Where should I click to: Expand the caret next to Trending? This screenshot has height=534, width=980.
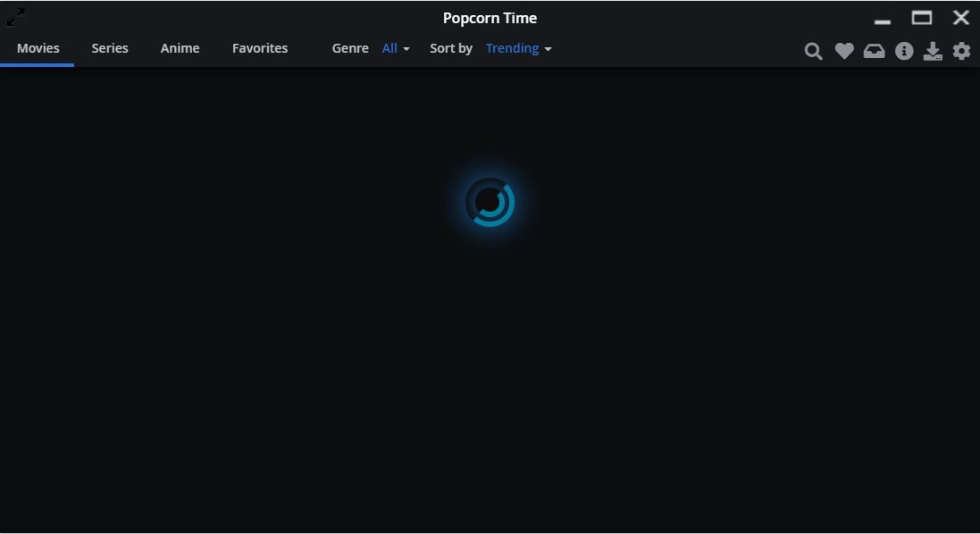tap(548, 49)
